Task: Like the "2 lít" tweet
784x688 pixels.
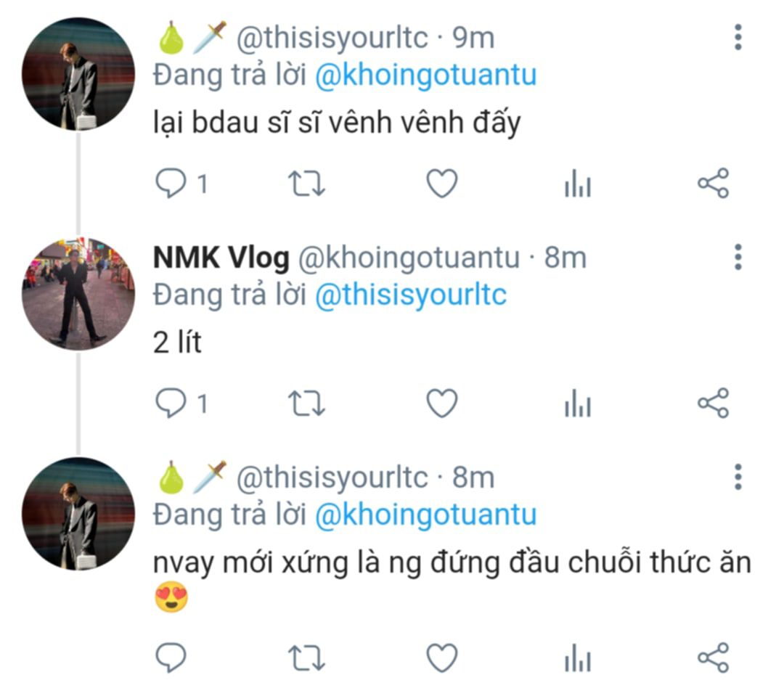Action: 441,404
